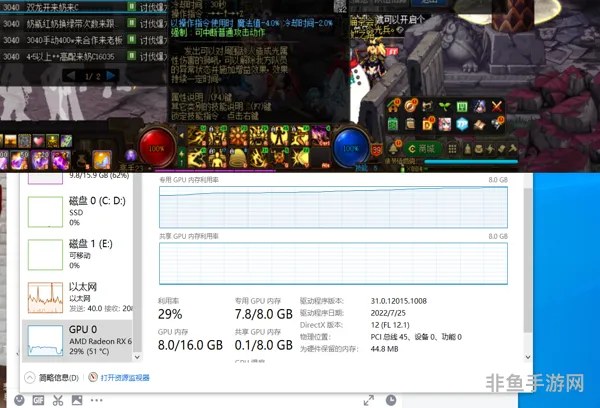Screen dimensions: 600x408
Task: Click the red HP orb showing 100%
Action: click(x=157, y=148)
